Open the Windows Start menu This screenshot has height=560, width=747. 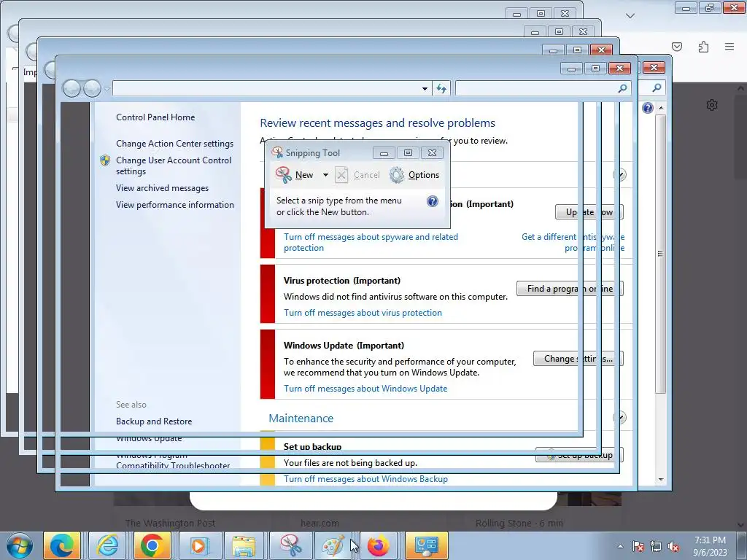pyautogui.click(x=20, y=545)
